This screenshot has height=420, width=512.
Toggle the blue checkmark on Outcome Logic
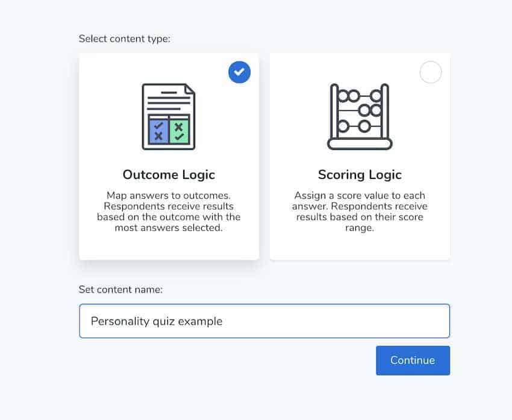[x=239, y=72]
